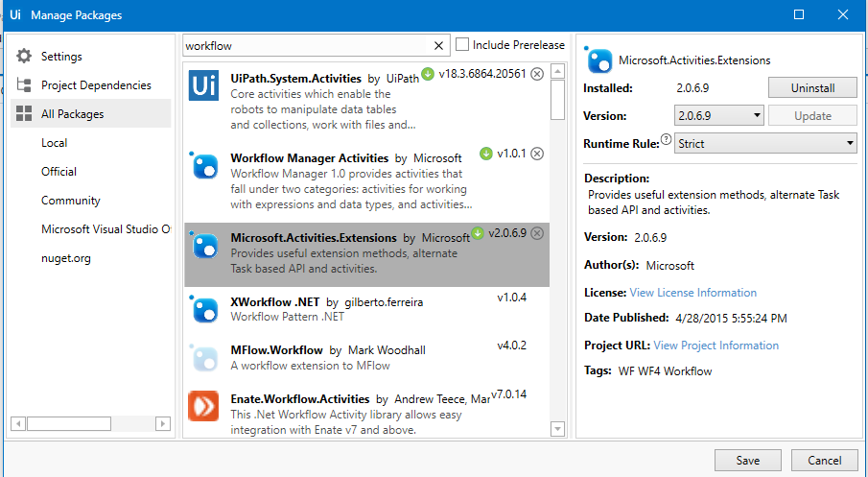Toggle the Include Prerelease checkbox
Image resolution: width=868 pixels, height=477 pixels.
461,44
